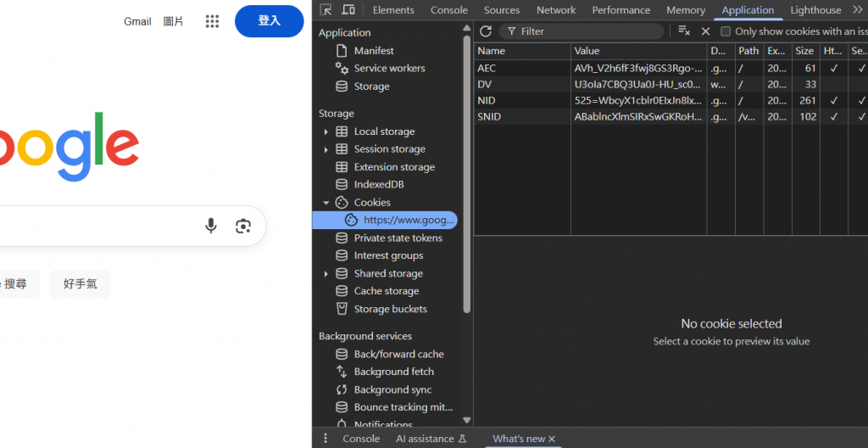The width and height of the screenshot is (868, 448).
Task: Open search by image camera icon
Action: [243, 226]
